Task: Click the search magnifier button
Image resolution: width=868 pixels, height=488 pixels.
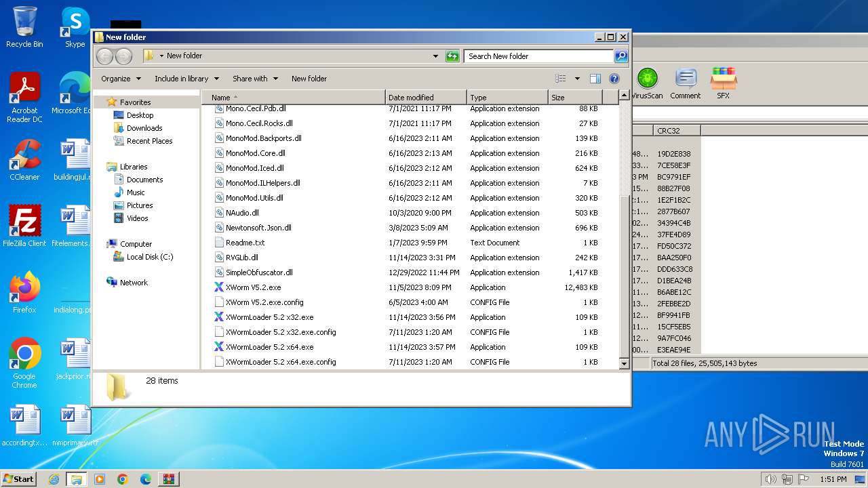Action: [x=620, y=56]
